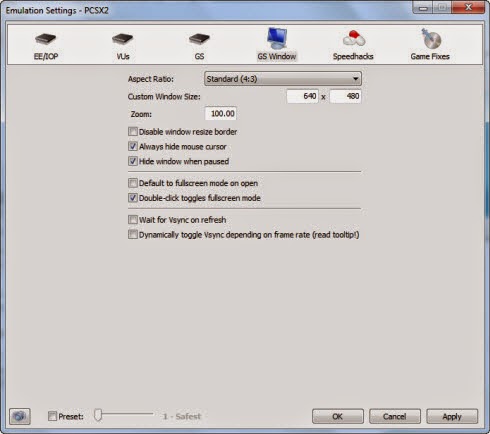Click the 'Zoom:' label
Image resolution: width=490 pixels, height=434 pixels.
coord(141,114)
